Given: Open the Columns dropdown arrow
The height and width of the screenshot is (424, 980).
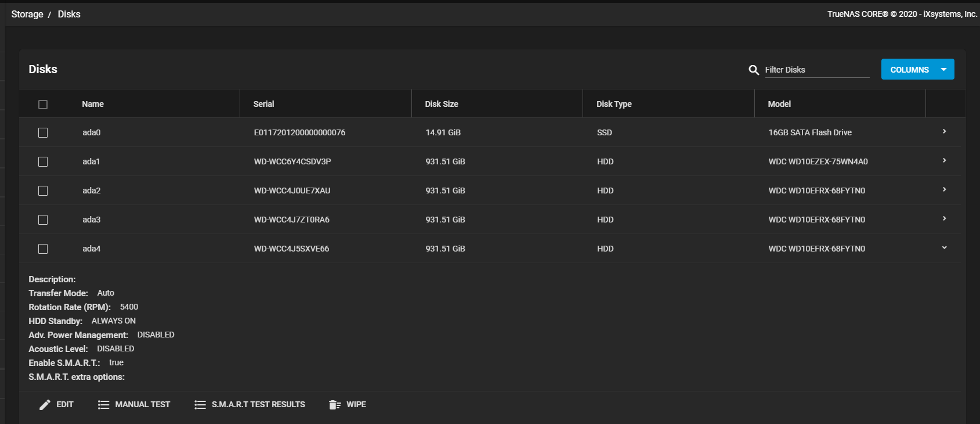Looking at the screenshot, I should (943, 70).
